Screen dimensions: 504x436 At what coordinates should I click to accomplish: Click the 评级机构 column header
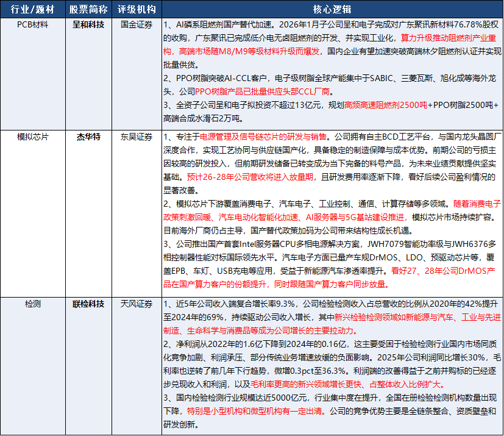coord(137,9)
